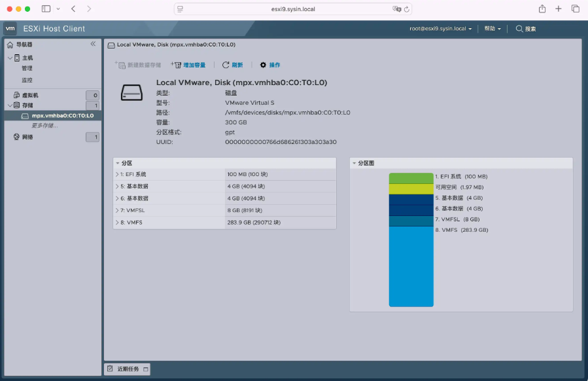Click the esxi9.sysin.local address field
Screen dimensions: 588x381
[293, 9]
